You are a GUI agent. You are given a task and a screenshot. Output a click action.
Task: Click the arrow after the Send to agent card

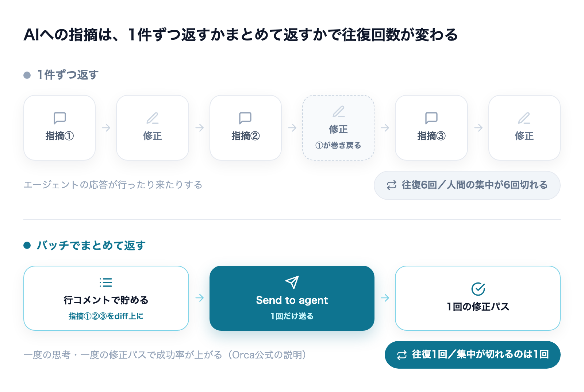385,298
